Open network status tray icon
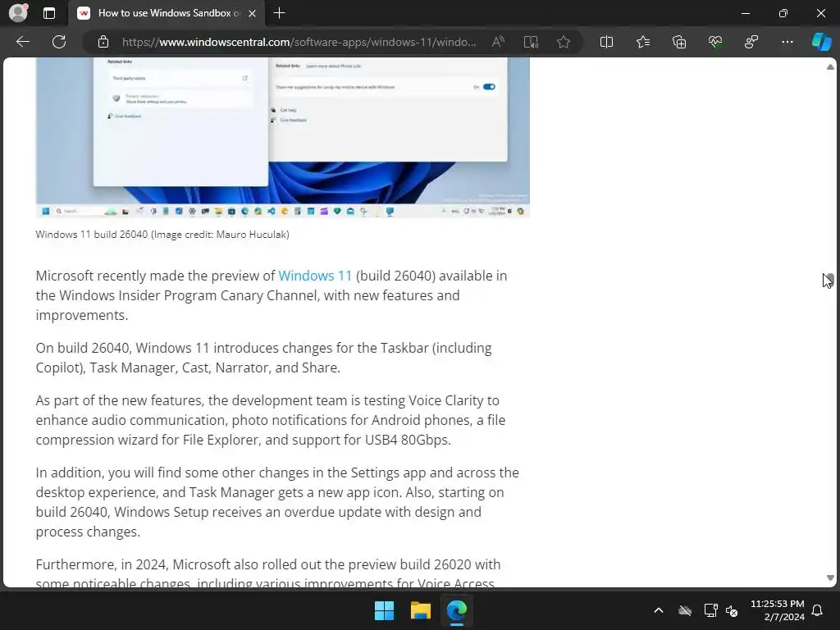840x630 pixels. click(x=710, y=610)
